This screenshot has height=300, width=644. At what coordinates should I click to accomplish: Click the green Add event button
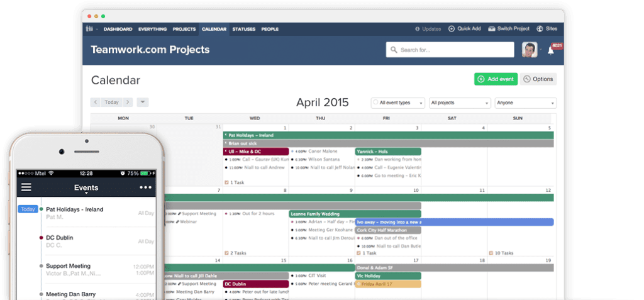click(x=496, y=79)
